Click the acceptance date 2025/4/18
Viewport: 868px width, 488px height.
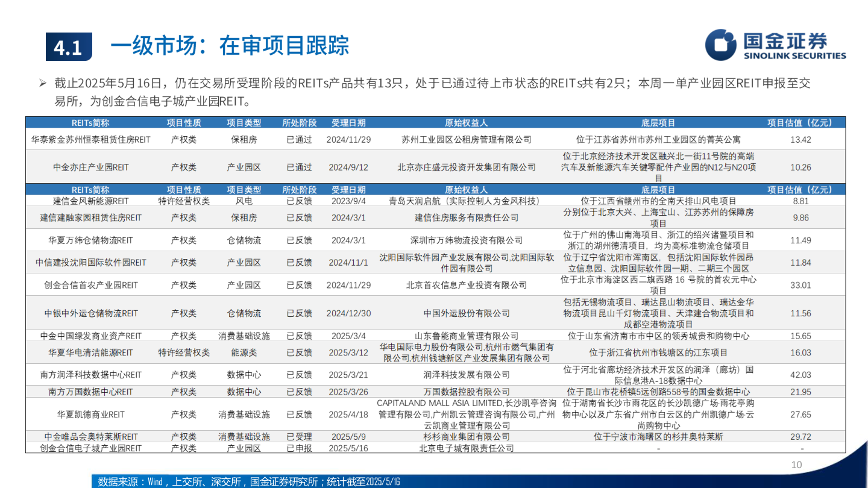click(348, 414)
